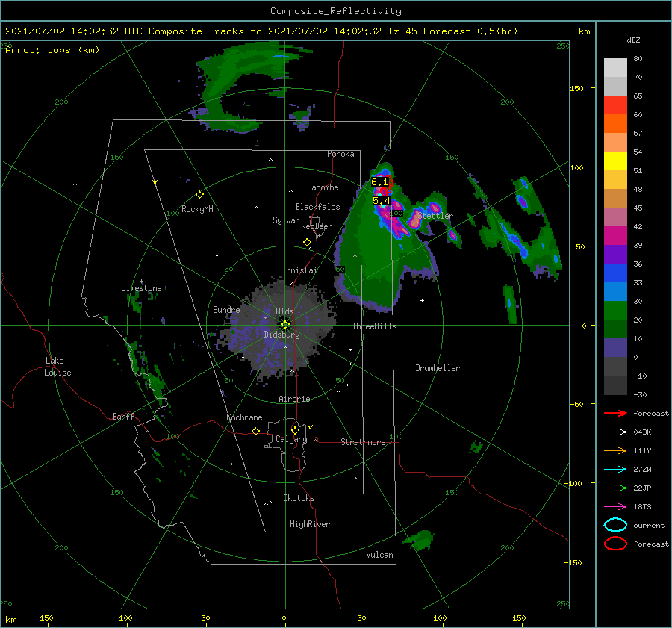Screen dimensions: 672x628
Task: Click the red 60-65 dBZ legend band
Action: click(x=615, y=105)
